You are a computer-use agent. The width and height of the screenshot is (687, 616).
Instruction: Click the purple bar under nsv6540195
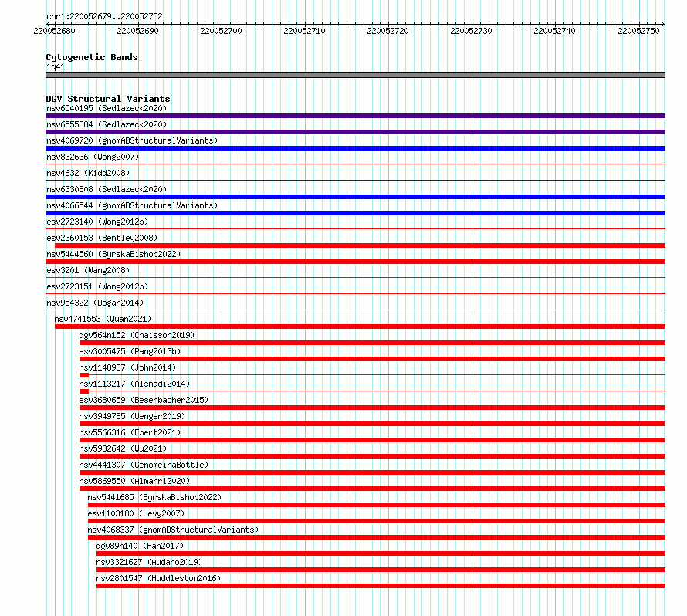[x=355, y=116]
